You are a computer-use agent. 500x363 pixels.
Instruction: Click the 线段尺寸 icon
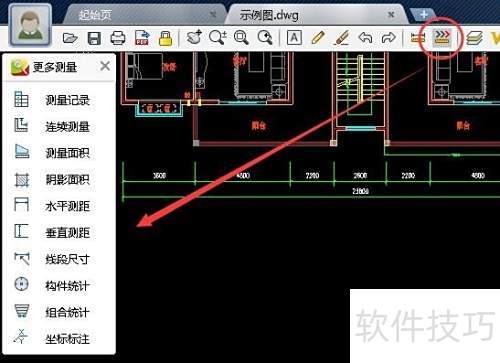[x=21, y=258]
